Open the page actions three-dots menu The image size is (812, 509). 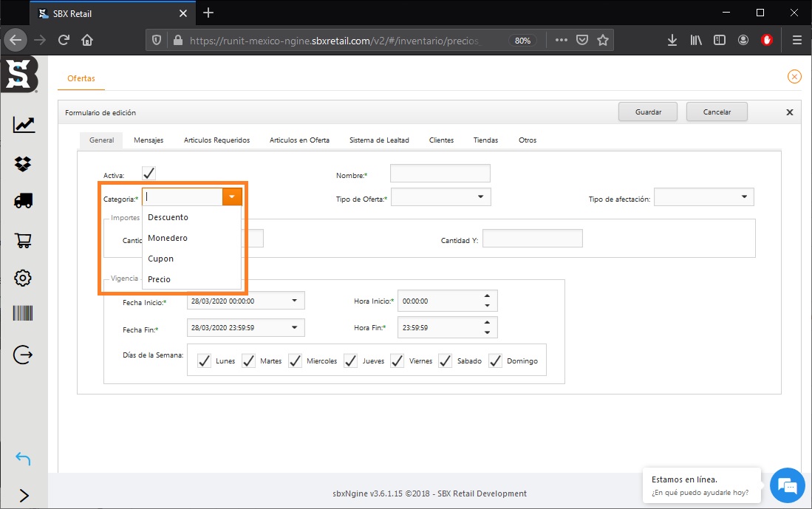coord(562,40)
